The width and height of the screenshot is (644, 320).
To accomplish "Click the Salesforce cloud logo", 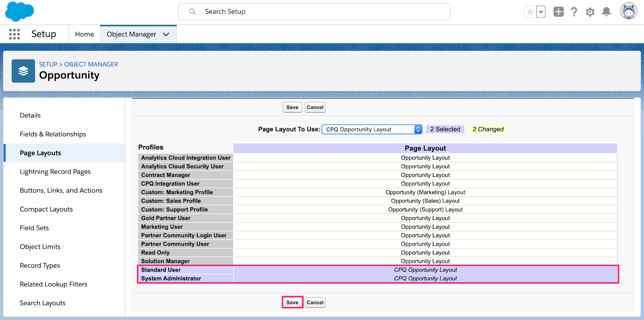I will pyautogui.click(x=19, y=12).
